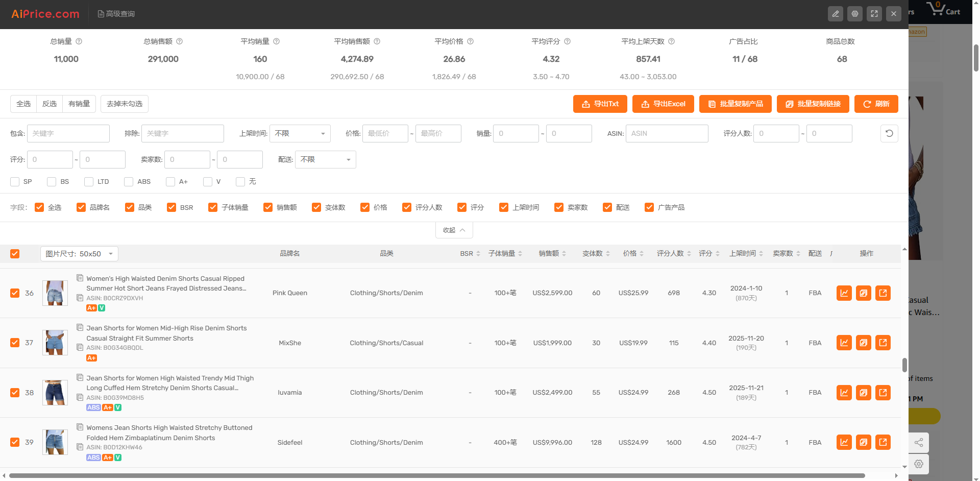
Task: Click help icon next to 平均价格
Action: tap(471, 41)
